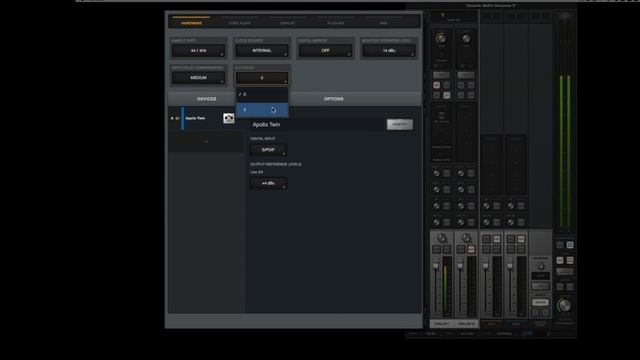Open the Clock Source INTERNAL dropdown

[262, 51]
